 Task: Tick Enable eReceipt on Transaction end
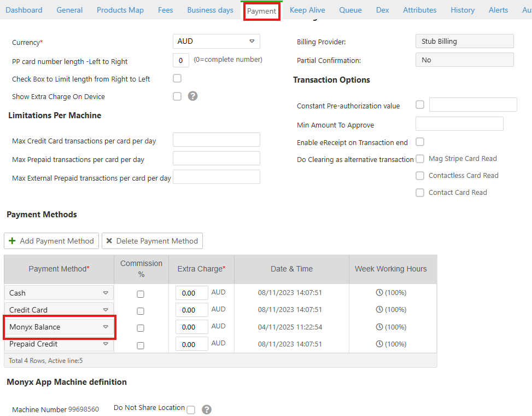tap(420, 142)
